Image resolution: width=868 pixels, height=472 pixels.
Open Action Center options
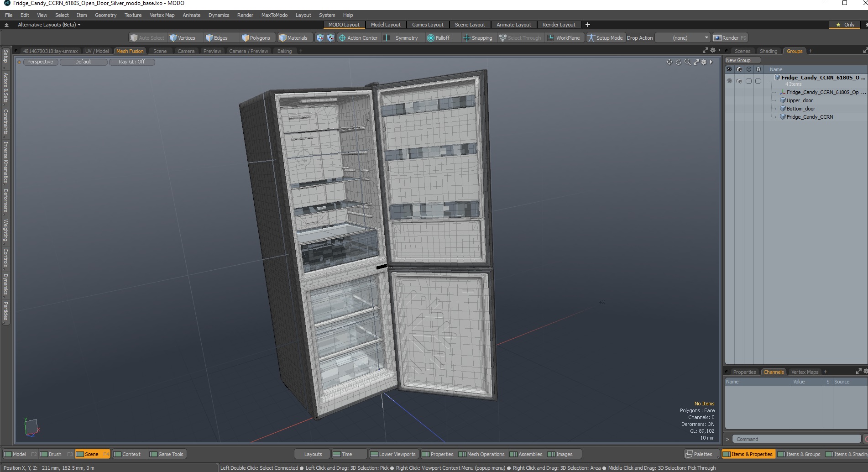358,38
